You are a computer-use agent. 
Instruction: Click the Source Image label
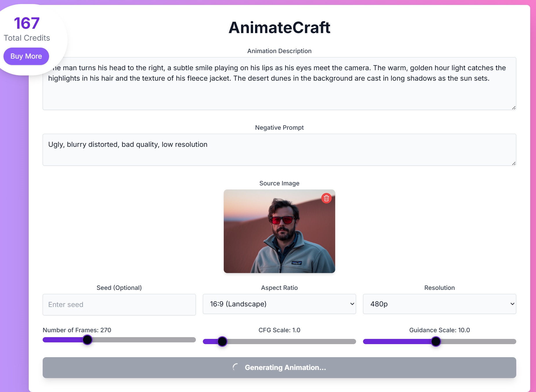[x=279, y=183]
